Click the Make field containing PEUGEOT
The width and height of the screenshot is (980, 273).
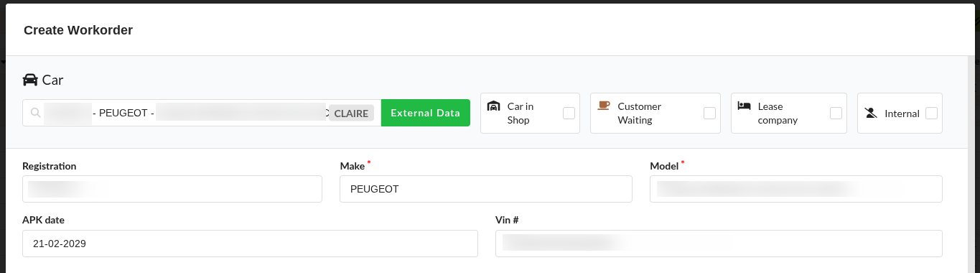coord(486,189)
